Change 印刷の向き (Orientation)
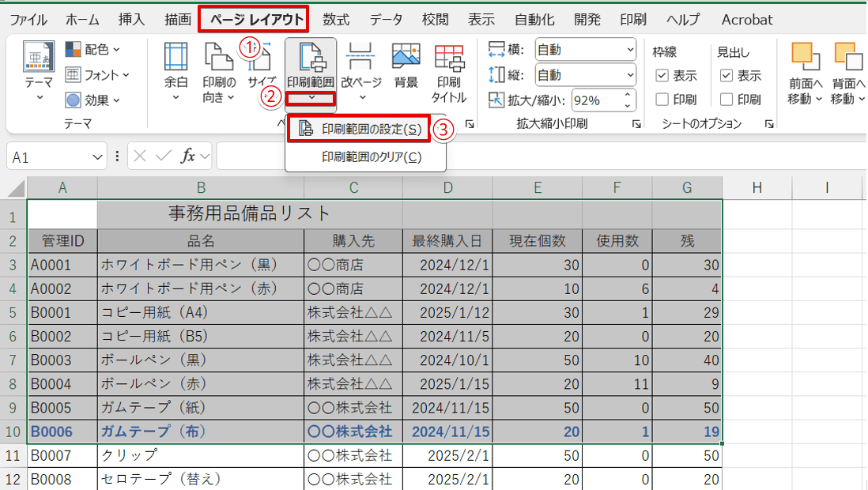 click(x=218, y=75)
